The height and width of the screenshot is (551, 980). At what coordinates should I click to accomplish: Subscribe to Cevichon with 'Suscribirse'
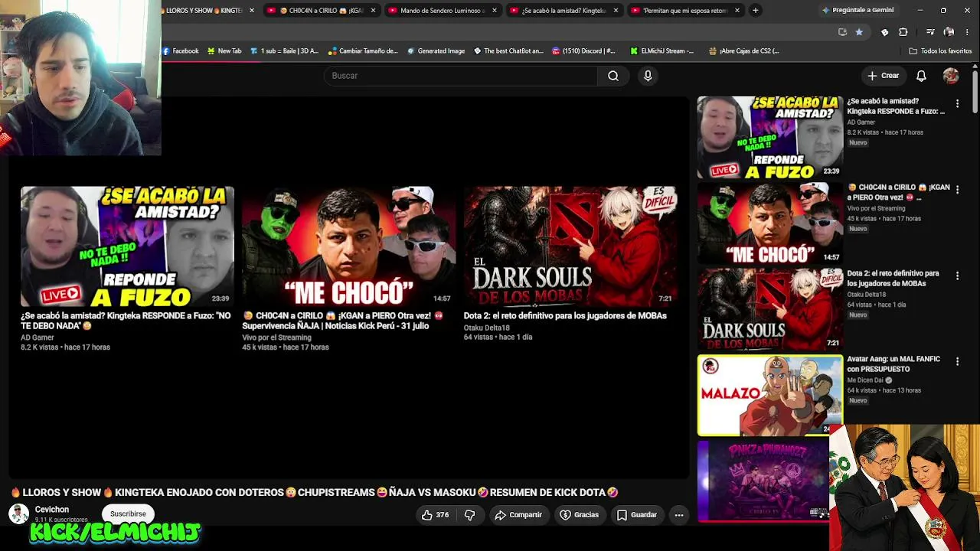click(x=128, y=514)
